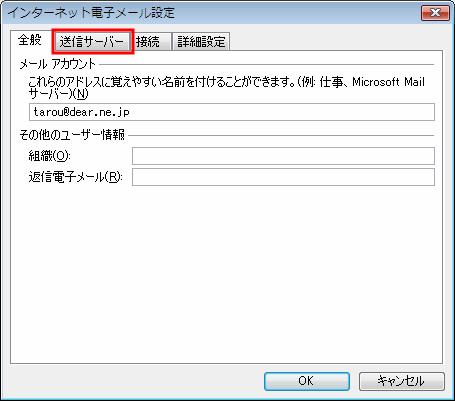Click the その他のユーザー情報 section heading
Viewport: 455px width, 401px height.
[72, 135]
